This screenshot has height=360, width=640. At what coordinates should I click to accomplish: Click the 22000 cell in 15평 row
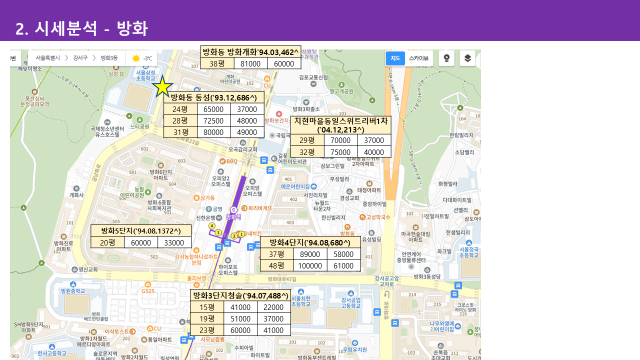click(x=274, y=307)
